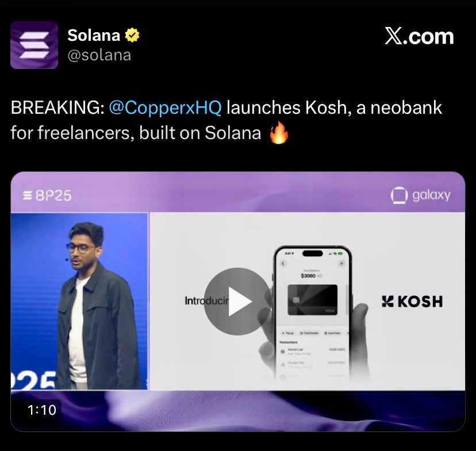The width and height of the screenshot is (476, 451).
Task: Click the @solana handle
Action: coord(99,55)
